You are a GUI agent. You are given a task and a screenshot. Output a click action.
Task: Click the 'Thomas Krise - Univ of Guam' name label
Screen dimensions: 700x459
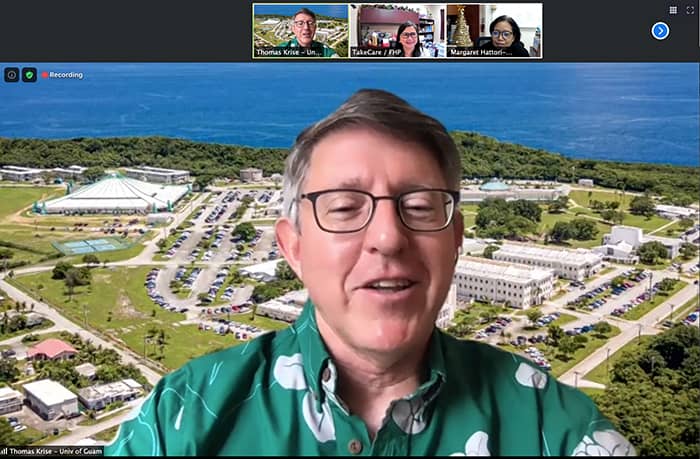click(51, 451)
